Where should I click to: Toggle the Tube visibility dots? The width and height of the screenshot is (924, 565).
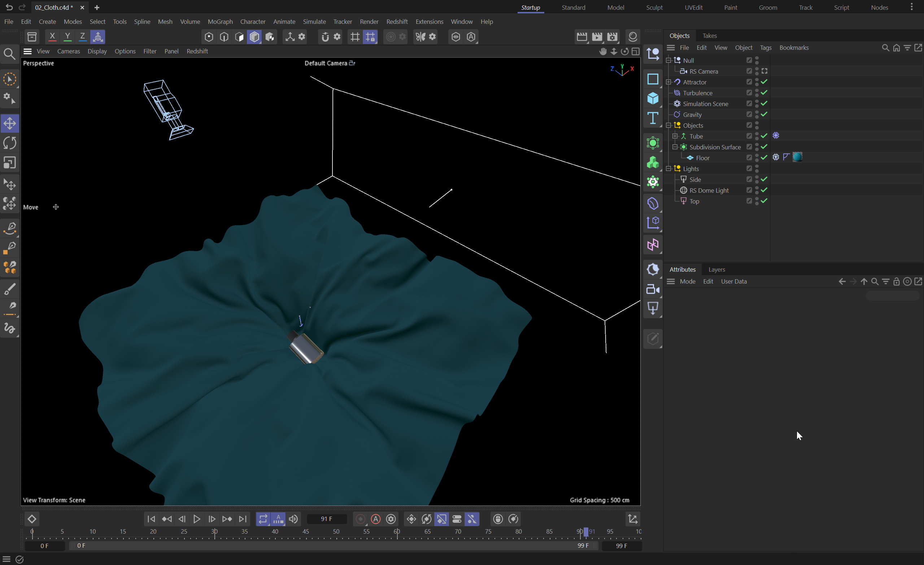(757, 136)
